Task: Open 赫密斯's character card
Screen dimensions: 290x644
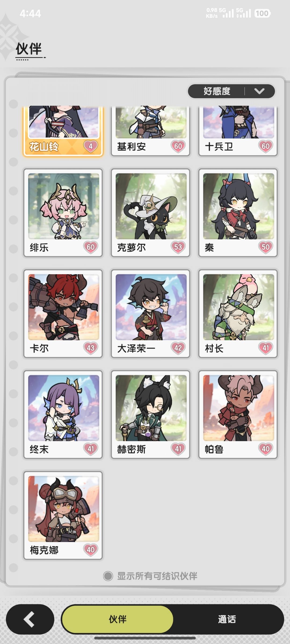Action: click(x=151, y=415)
